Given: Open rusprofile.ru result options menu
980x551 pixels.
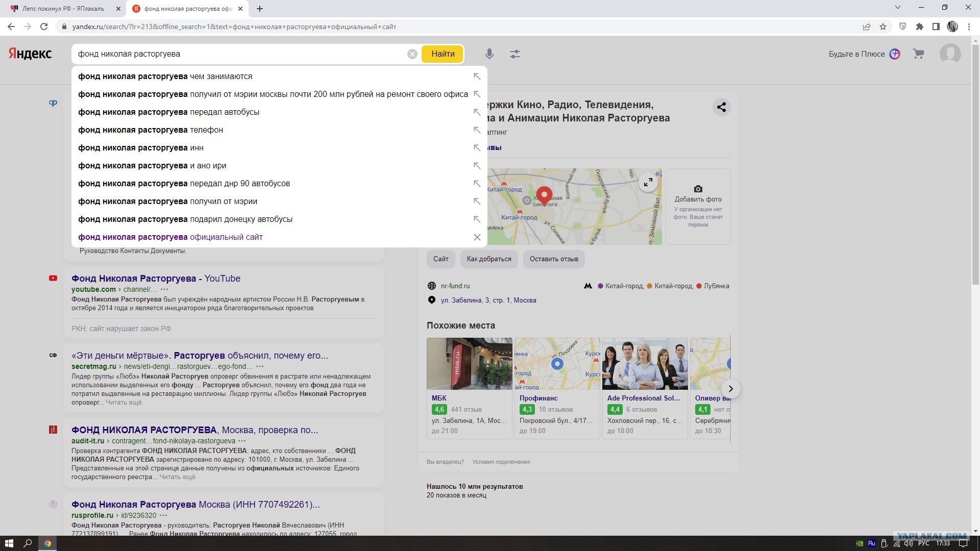Looking at the screenshot, I should coord(163,515).
